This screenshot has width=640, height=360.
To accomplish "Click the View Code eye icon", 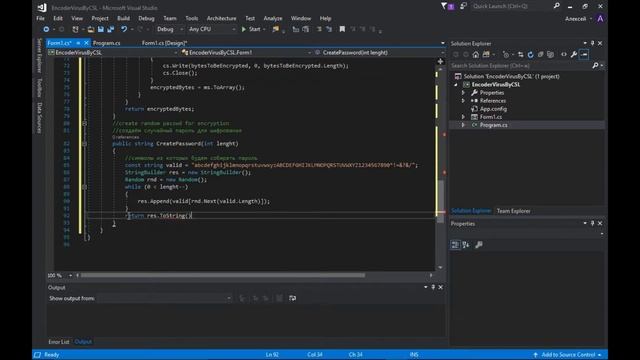I will [564, 55].
